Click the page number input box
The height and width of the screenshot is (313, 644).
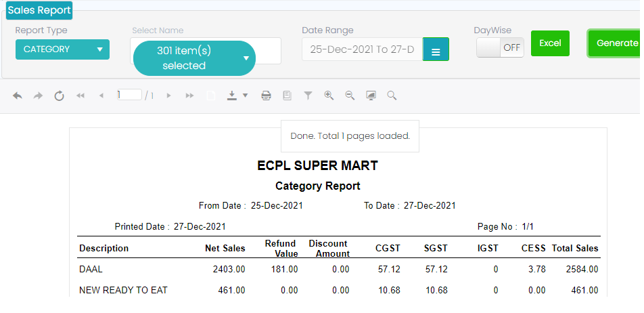[x=129, y=96]
